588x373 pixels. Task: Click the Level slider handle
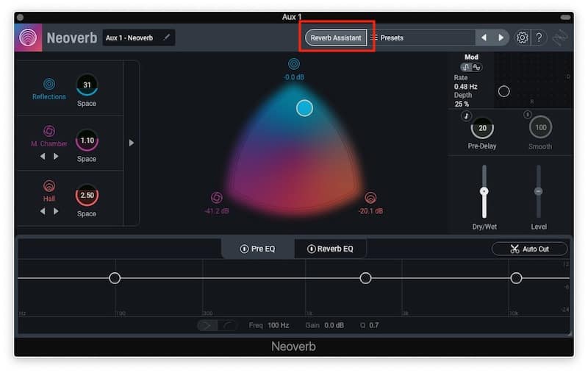tap(538, 191)
